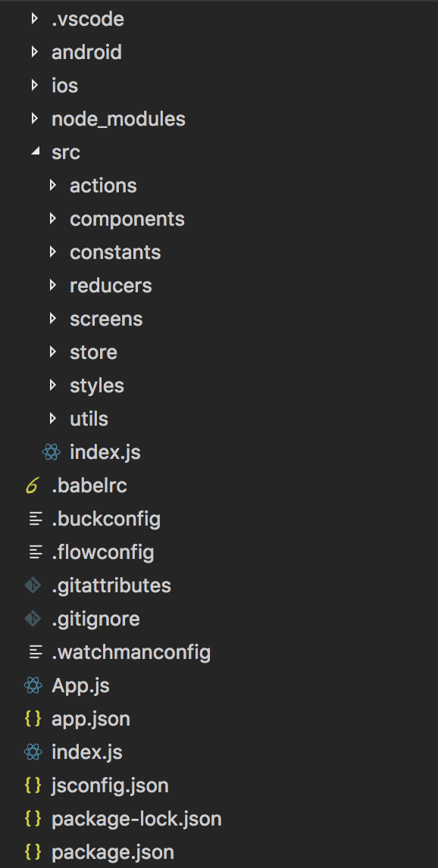Click the git icon beside .gitignore
The width and height of the screenshot is (438, 868).
pyautogui.click(x=33, y=618)
